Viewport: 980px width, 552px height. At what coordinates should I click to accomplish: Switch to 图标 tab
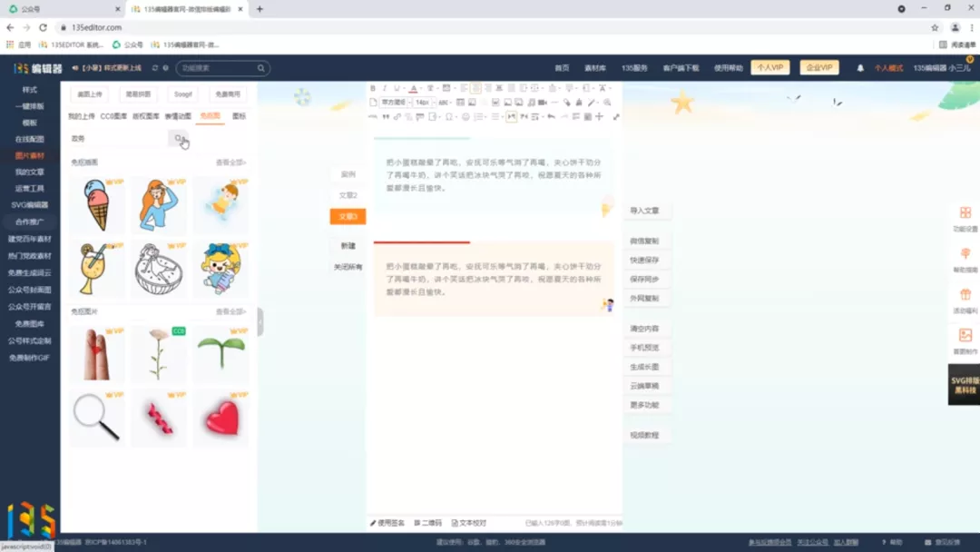240,116
